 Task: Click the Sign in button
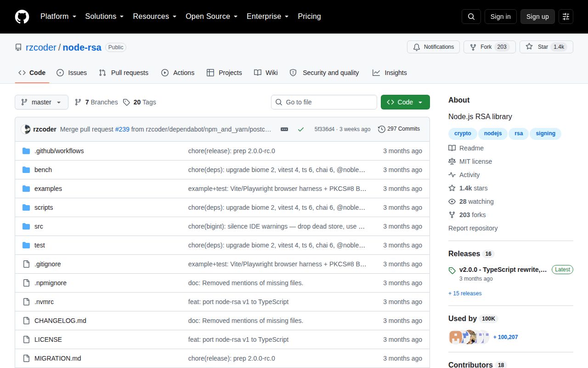click(x=500, y=17)
